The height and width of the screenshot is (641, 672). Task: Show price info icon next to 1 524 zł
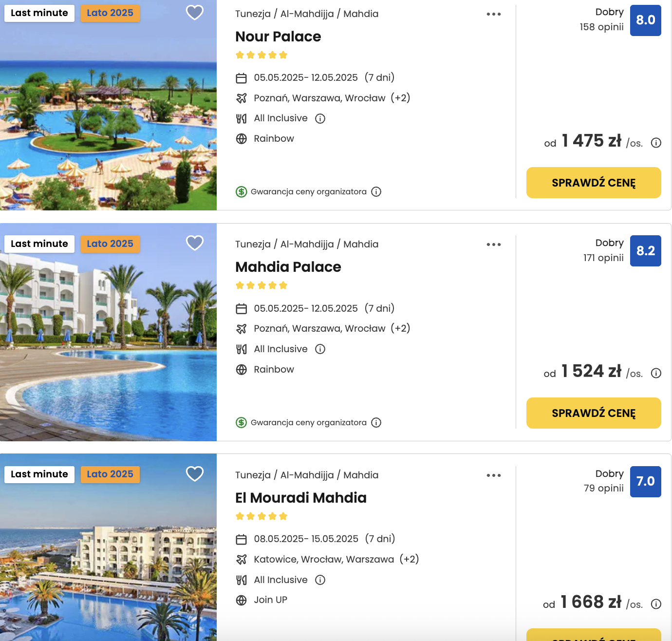656,373
